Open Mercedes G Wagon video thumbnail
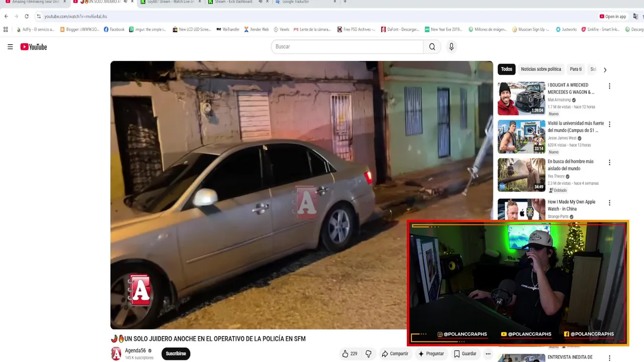644x362 pixels. coord(521,99)
